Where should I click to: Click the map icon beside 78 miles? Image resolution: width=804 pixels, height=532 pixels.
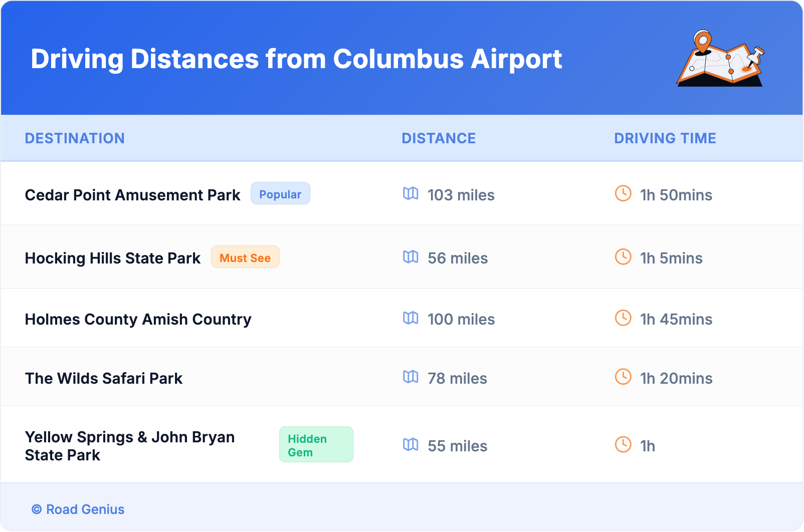411,377
